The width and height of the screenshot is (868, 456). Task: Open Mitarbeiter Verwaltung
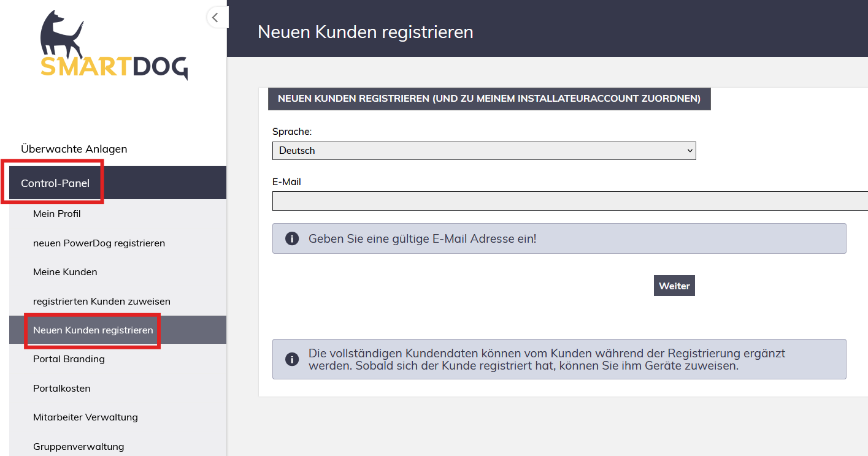click(x=85, y=417)
